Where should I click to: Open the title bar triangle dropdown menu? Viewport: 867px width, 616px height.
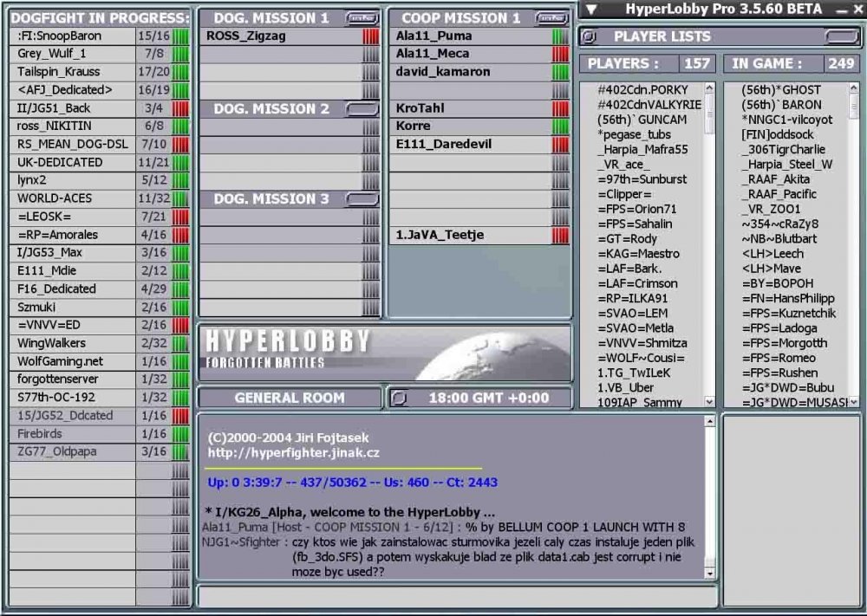(591, 10)
